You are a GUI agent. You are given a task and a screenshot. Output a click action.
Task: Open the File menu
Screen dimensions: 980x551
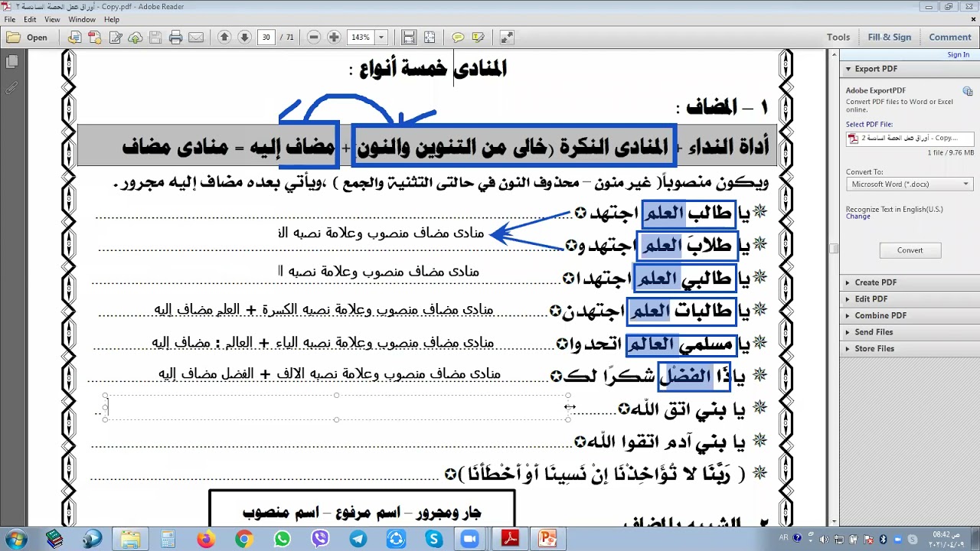pos(10,19)
